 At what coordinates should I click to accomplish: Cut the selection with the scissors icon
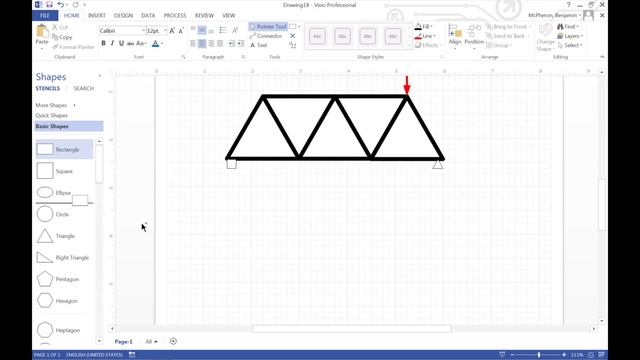(x=60, y=27)
